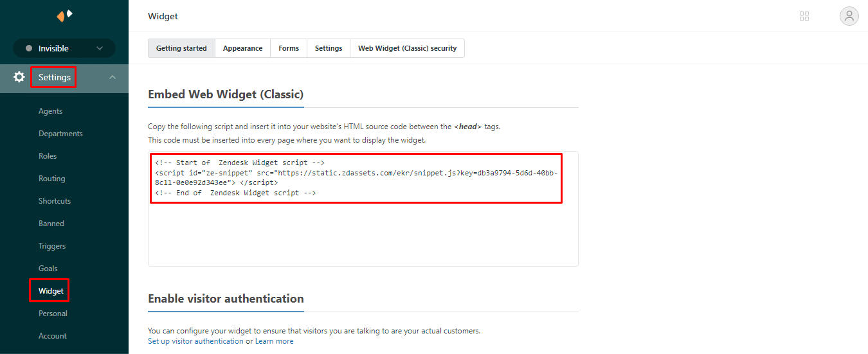868x354 pixels.
Task: Click the Settings gear icon
Action: pyautogui.click(x=19, y=77)
